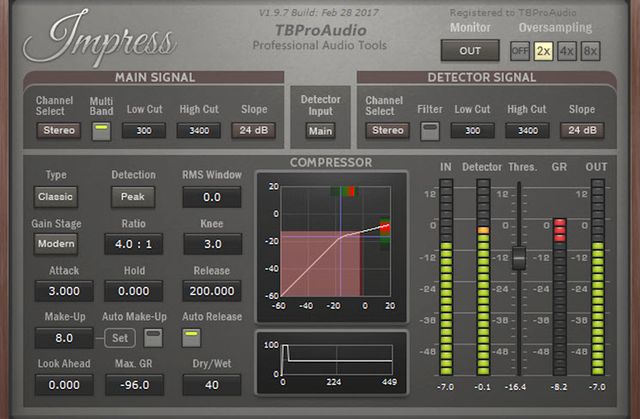This screenshot has height=419, width=640.
Task: Click the TBProAudio brand title
Action: coord(320,30)
